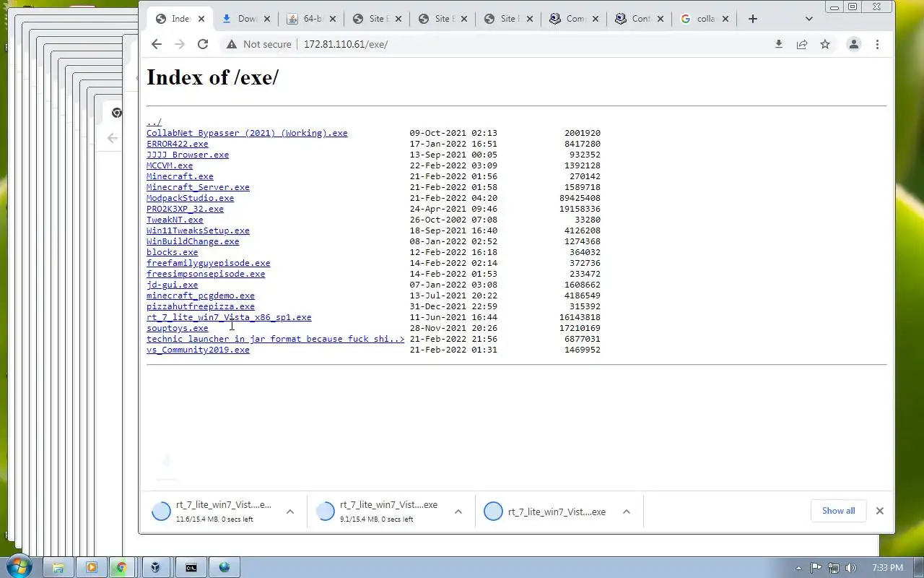Open the Windows Start orb
The image size is (924, 578).
tap(18, 567)
